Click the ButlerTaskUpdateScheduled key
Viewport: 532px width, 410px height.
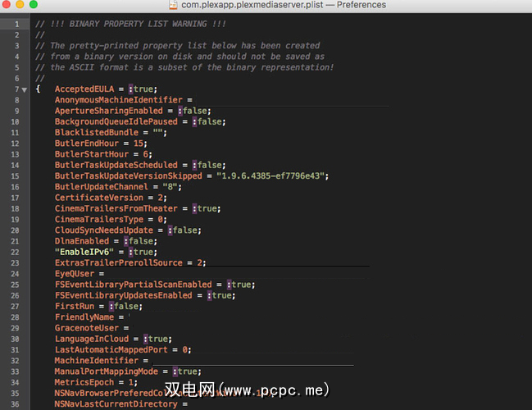pos(116,165)
